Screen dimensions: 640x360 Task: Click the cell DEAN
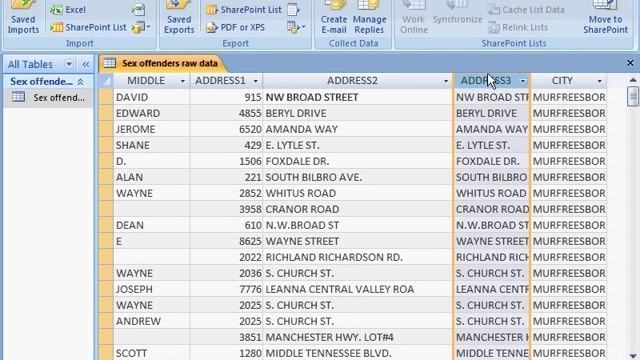[151, 225]
